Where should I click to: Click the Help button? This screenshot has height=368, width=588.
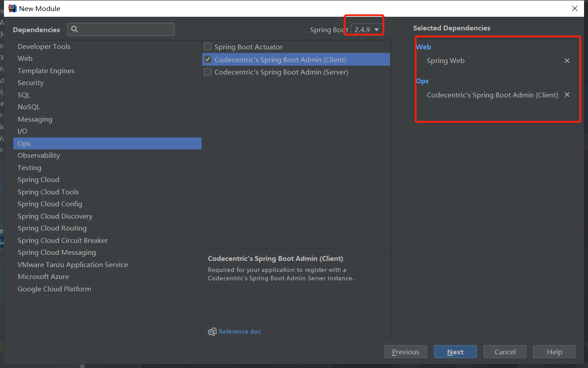(x=554, y=352)
